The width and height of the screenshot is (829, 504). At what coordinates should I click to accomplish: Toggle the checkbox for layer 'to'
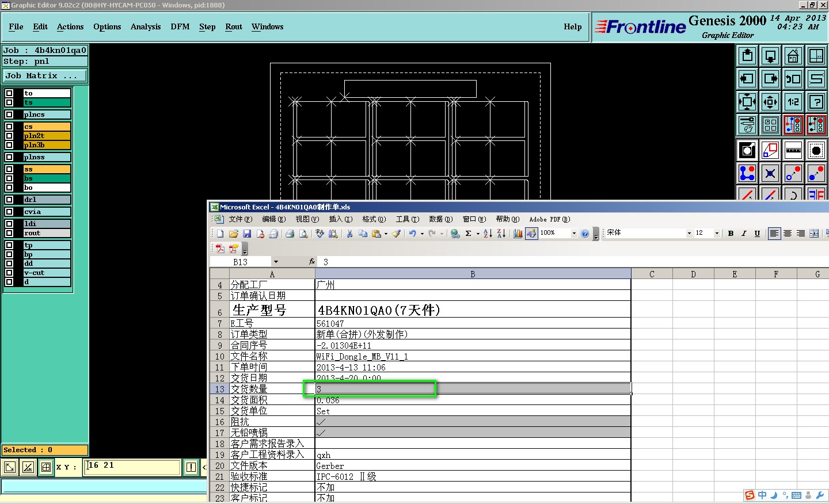click(x=9, y=93)
